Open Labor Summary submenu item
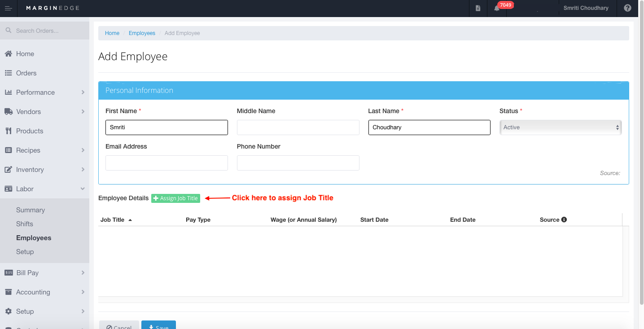This screenshot has height=329, width=644. (x=31, y=210)
